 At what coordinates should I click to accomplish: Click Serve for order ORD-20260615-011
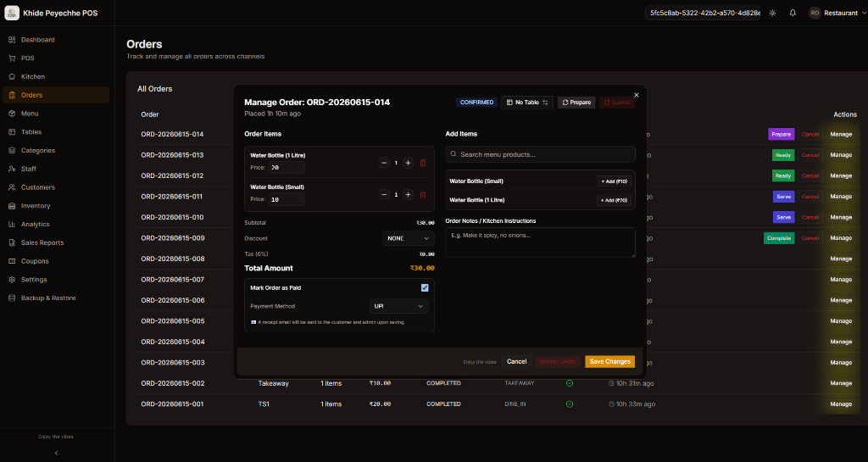click(x=783, y=197)
